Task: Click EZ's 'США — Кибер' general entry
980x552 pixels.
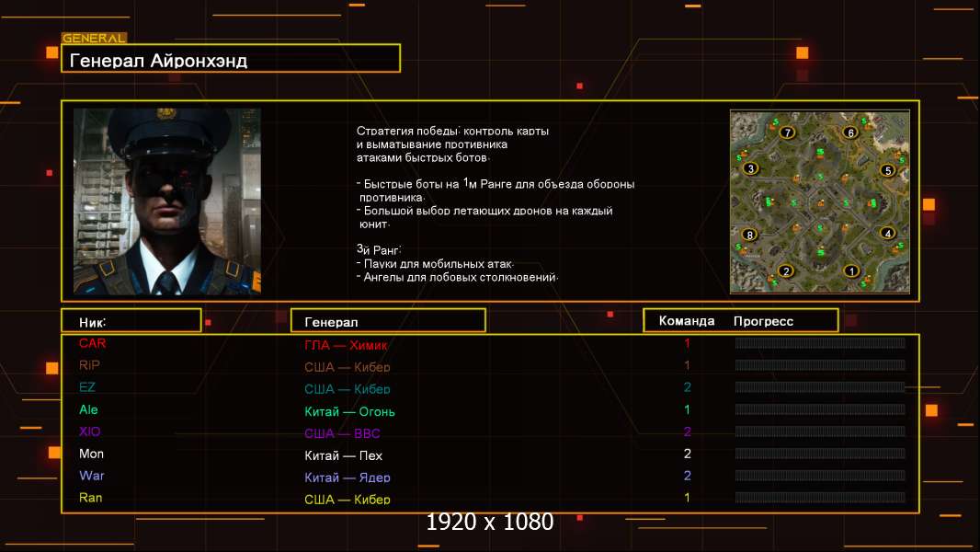Action: point(347,389)
